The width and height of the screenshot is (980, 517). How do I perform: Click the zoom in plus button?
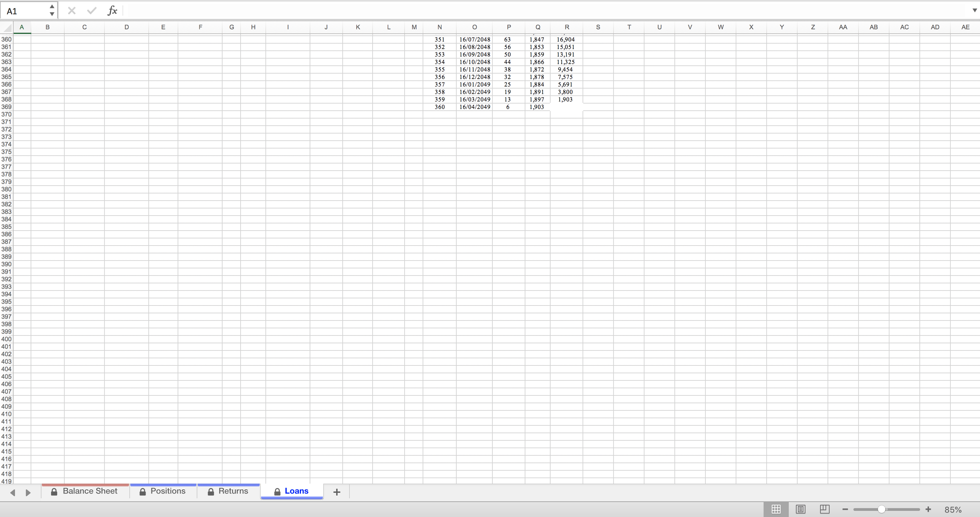[928, 510]
